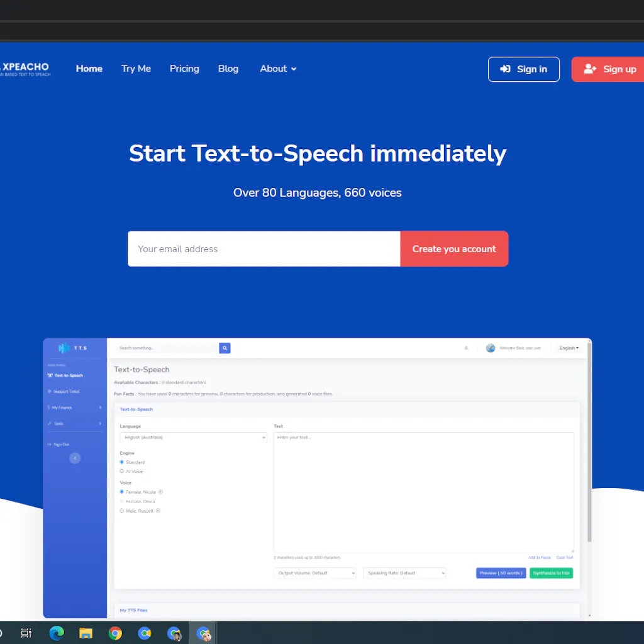Click the search magnifier button in dashboard
The height and width of the screenshot is (644, 644).
click(x=225, y=348)
